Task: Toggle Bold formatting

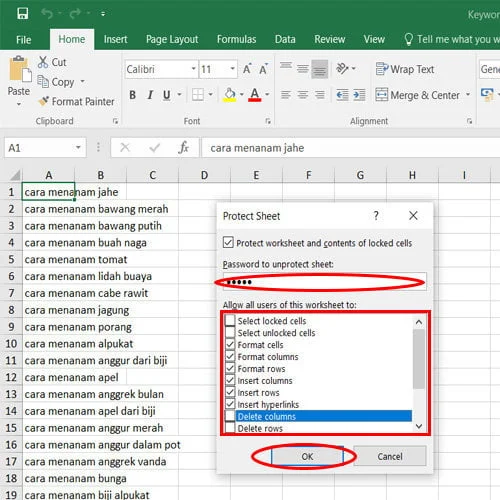Action: point(132,95)
